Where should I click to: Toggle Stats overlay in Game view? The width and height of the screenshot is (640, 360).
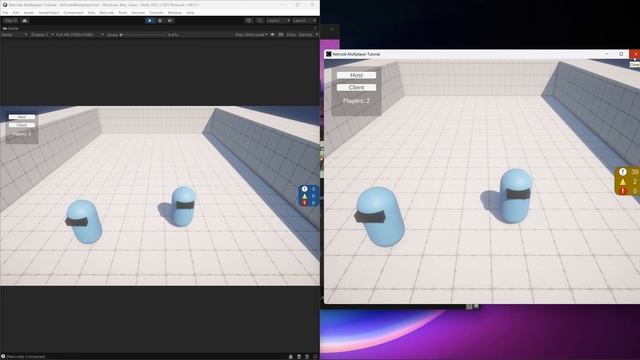[x=291, y=35]
